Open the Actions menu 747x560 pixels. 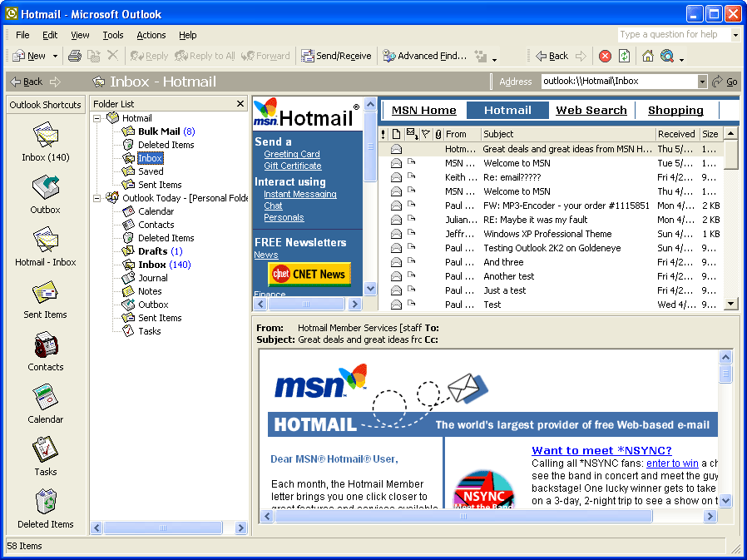151,35
